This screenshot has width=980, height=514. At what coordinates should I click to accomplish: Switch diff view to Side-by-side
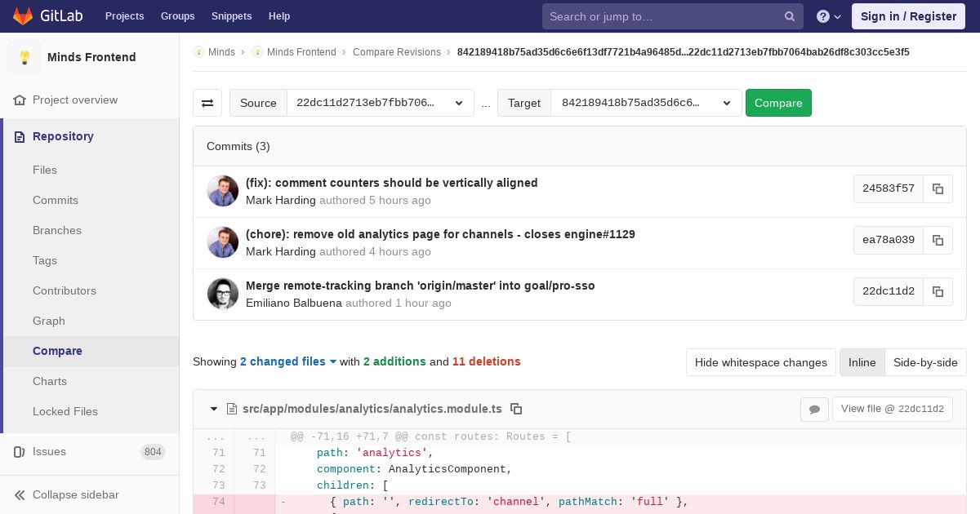tap(925, 362)
